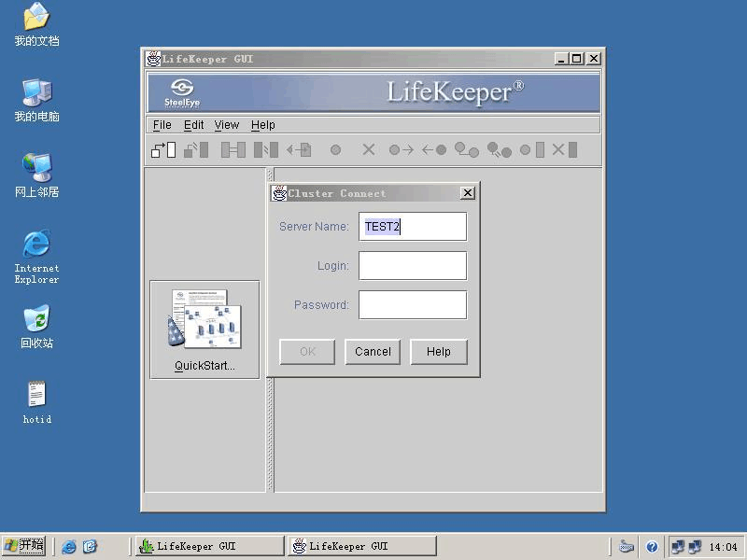This screenshot has width=747, height=560.
Task: Click into the Login field
Action: 413,266
